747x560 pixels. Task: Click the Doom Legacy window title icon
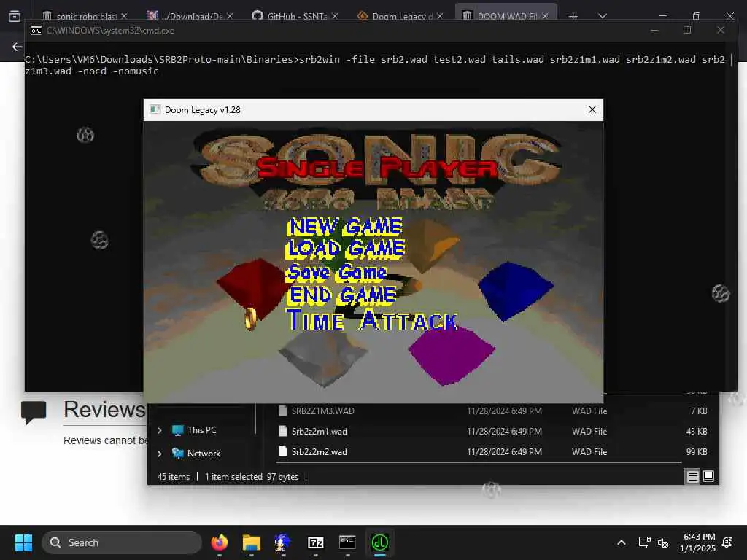pyautogui.click(x=155, y=109)
